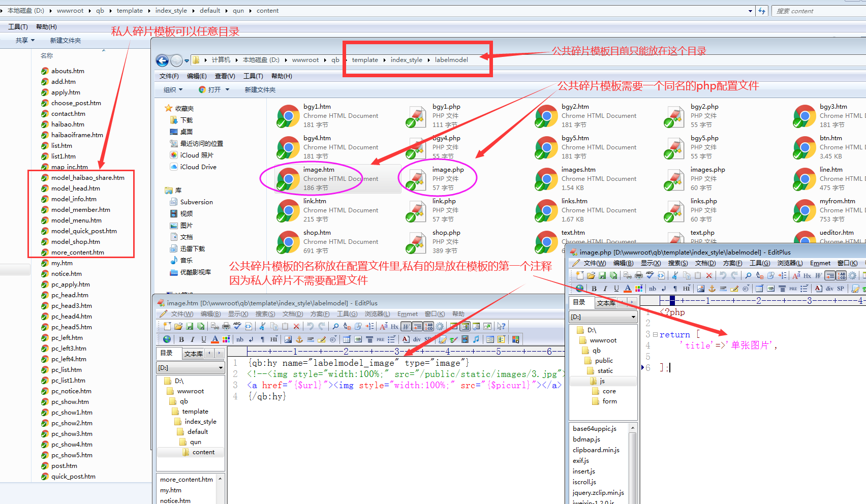
Task: Select model_head.htm in content file list
Action: pos(75,188)
